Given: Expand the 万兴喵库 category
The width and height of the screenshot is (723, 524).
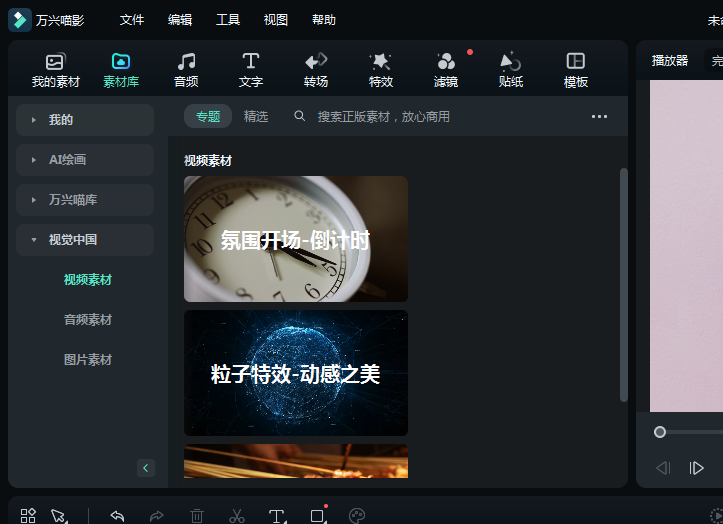Looking at the screenshot, I should pos(85,200).
